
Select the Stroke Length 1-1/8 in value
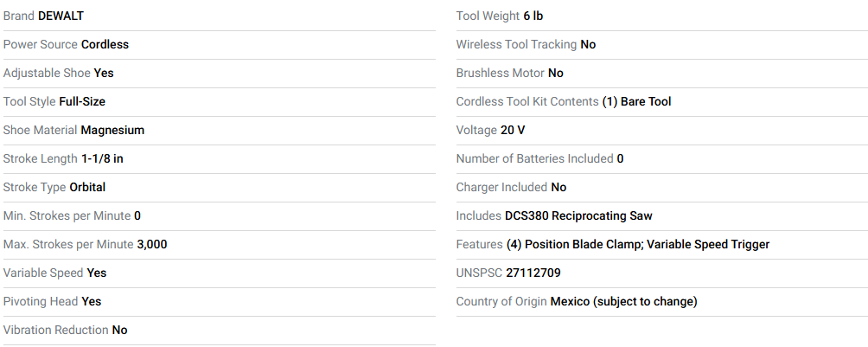102,159
